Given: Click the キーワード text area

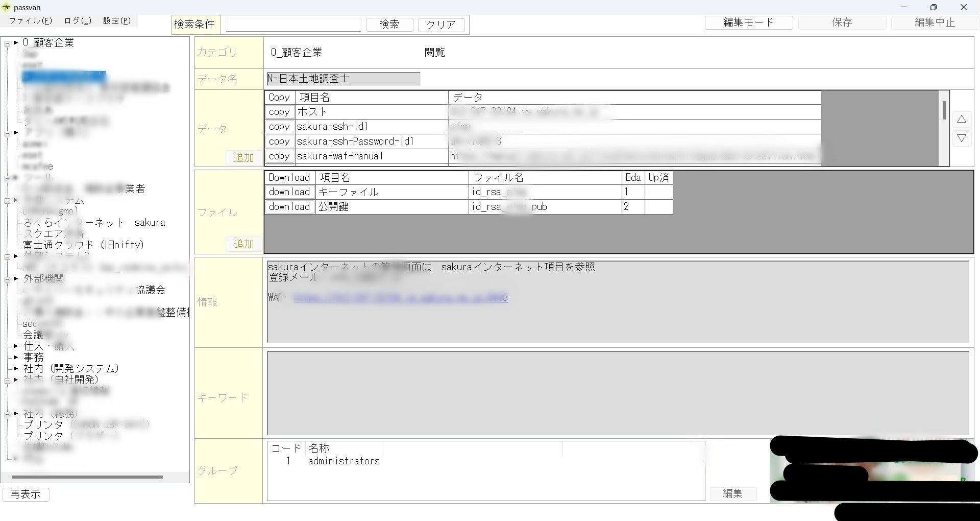Looking at the screenshot, I should point(618,393).
